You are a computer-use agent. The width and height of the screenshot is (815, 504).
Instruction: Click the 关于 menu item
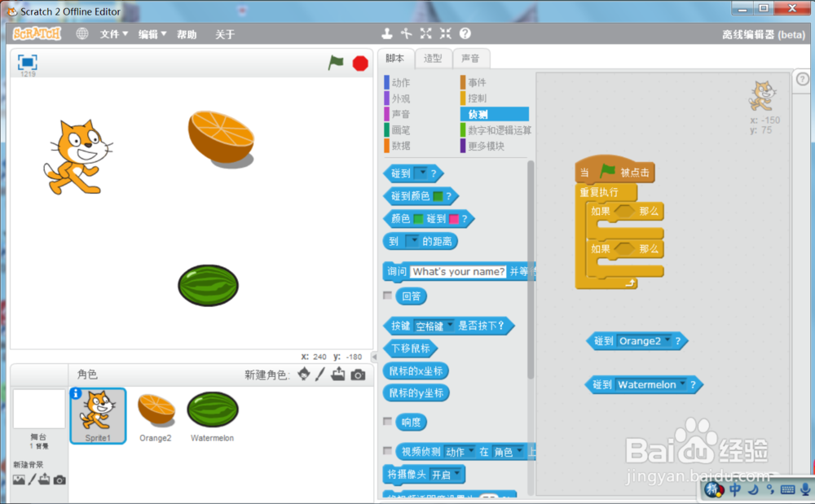tap(225, 34)
